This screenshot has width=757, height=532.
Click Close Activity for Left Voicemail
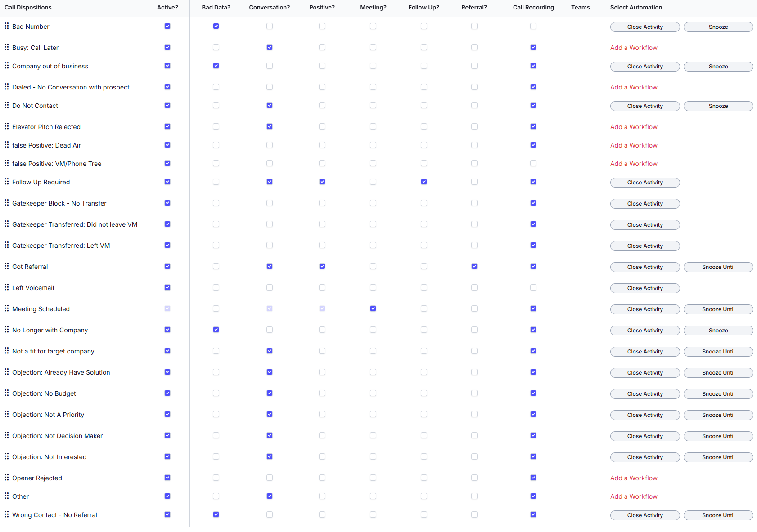click(x=645, y=288)
